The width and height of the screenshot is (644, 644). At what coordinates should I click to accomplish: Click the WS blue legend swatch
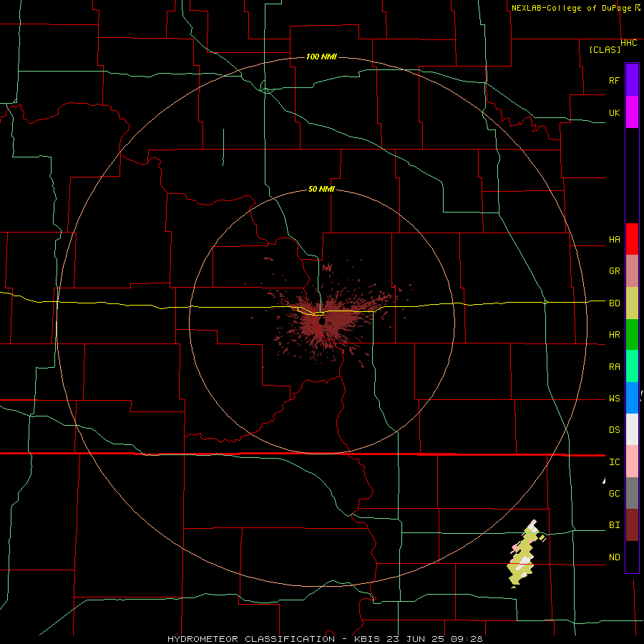(632, 398)
